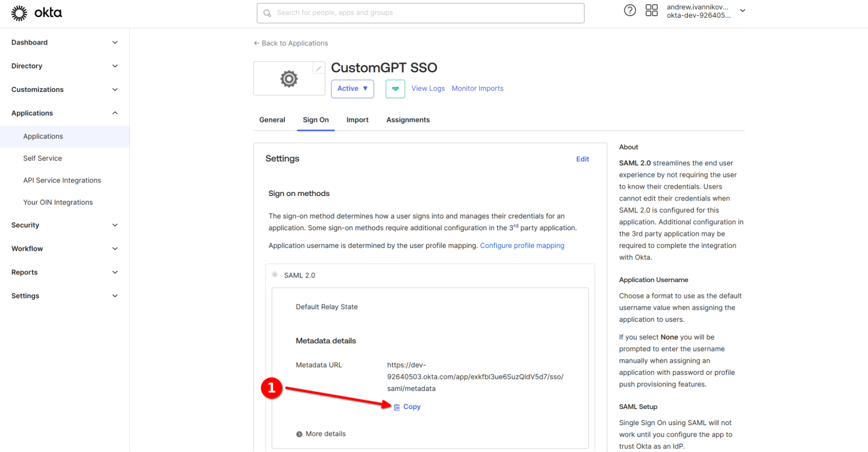The height and width of the screenshot is (452, 868).
Task: Click the Metadata details heading
Action: (x=326, y=341)
